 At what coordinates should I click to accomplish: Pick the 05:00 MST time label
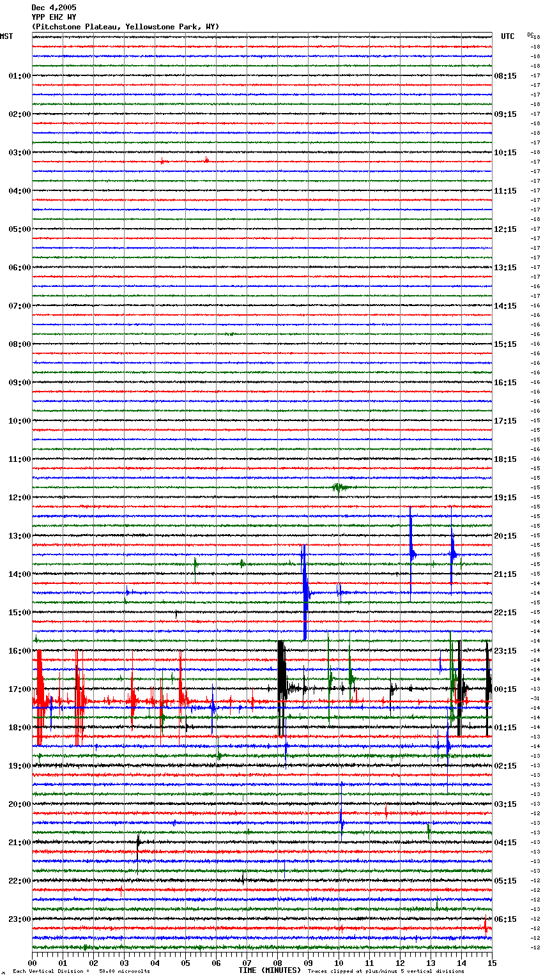[x=20, y=229]
